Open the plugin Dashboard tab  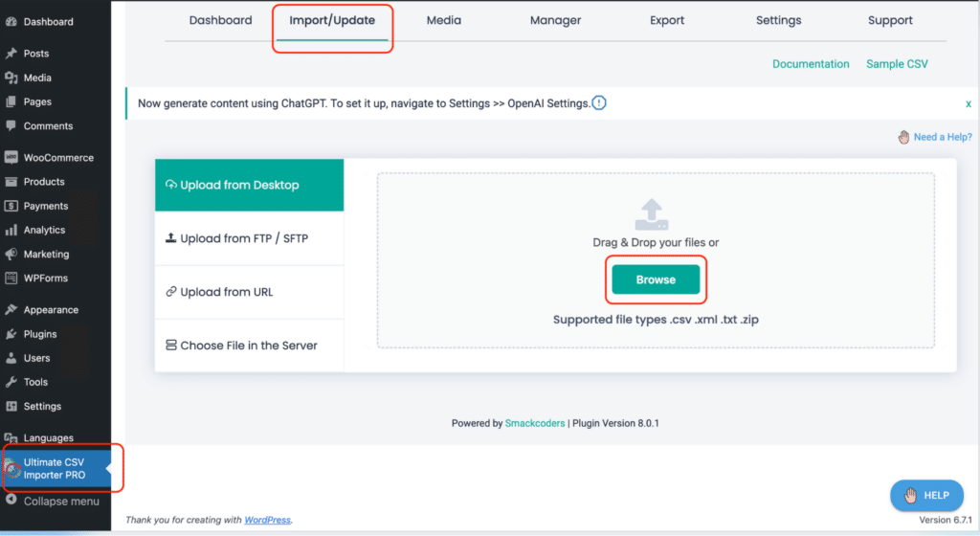(x=221, y=20)
